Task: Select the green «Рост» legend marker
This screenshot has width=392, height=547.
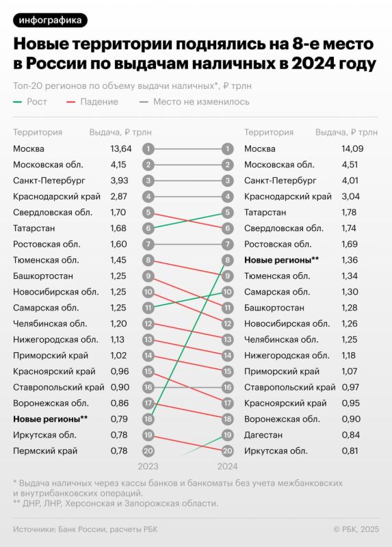Action: click(18, 102)
